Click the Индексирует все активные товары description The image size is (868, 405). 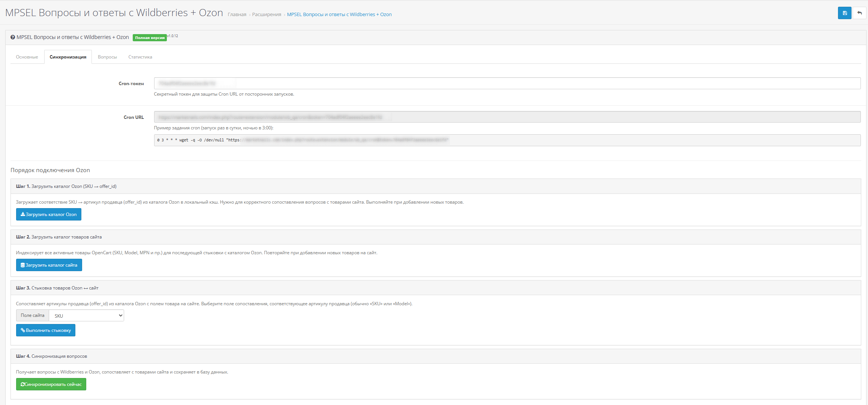(196, 253)
